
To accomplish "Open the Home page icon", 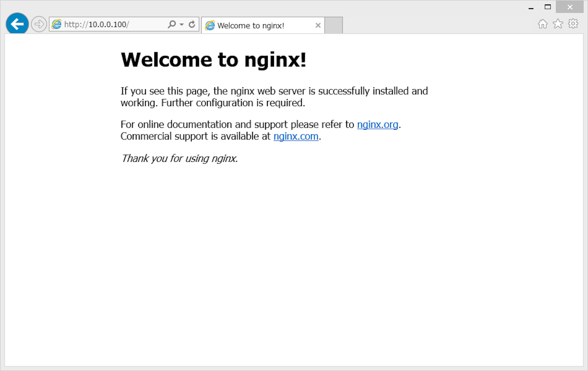I will [543, 24].
